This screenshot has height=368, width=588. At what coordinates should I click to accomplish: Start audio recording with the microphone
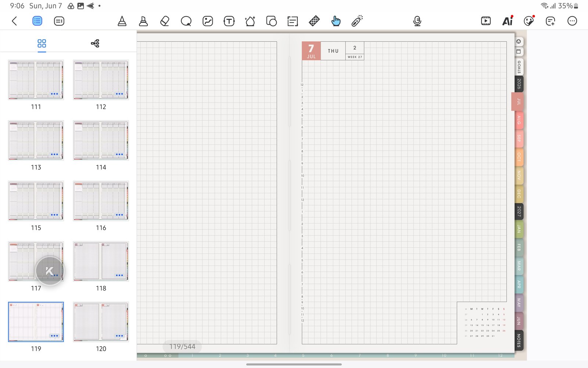pyautogui.click(x=417, y=21)
